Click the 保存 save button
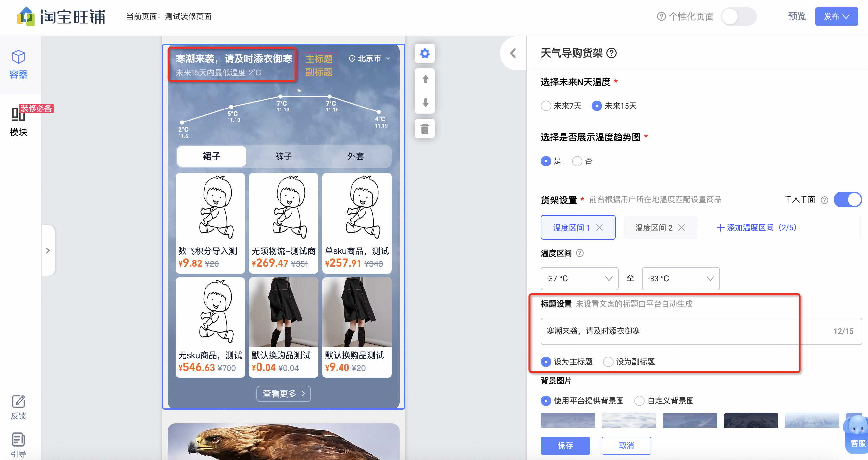The image size is (868, 460). (565, 445)
